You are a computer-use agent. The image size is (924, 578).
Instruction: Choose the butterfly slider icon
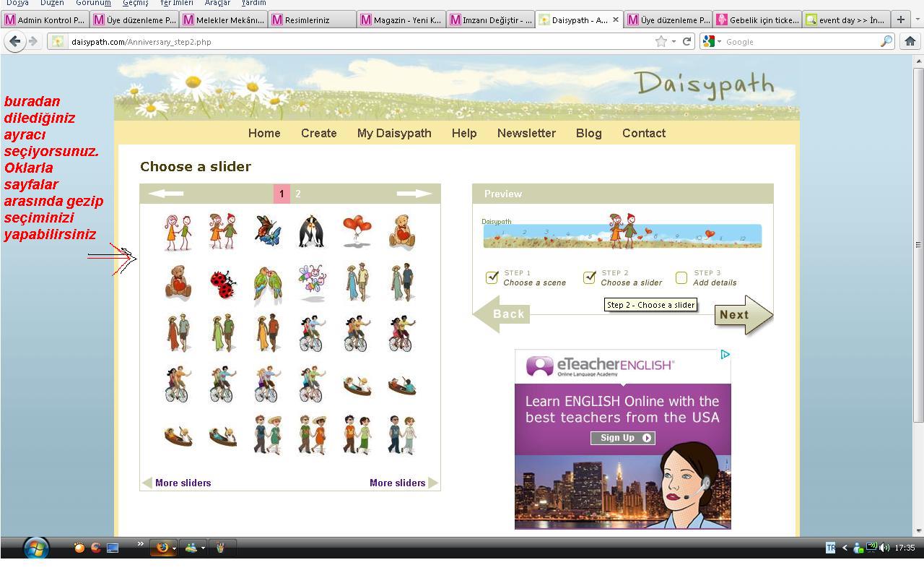tap(267, 231)
